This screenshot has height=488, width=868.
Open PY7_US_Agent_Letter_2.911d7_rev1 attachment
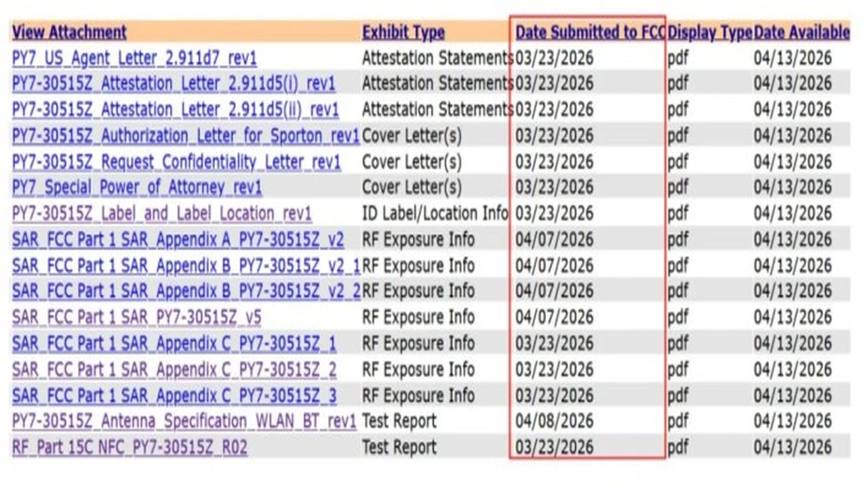pyautogui.click(x=134, y=58)
